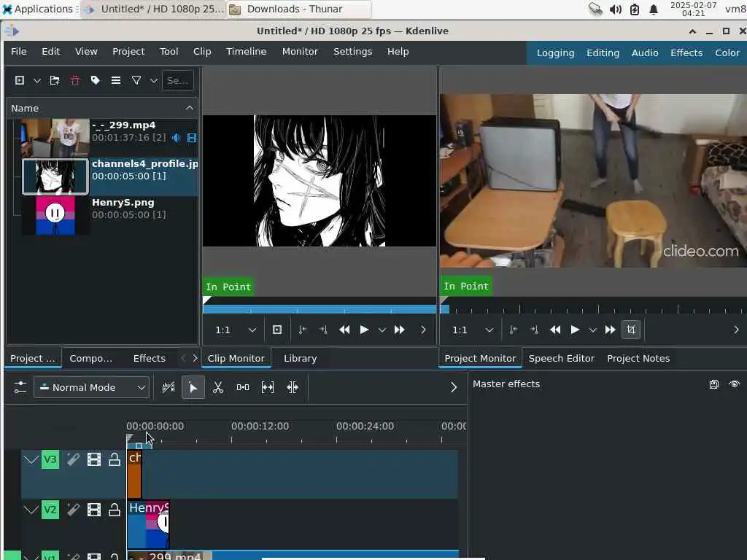Create a new folder in the project bin
This screenshot has width=747, height=560.
click(x=55, y=80)
